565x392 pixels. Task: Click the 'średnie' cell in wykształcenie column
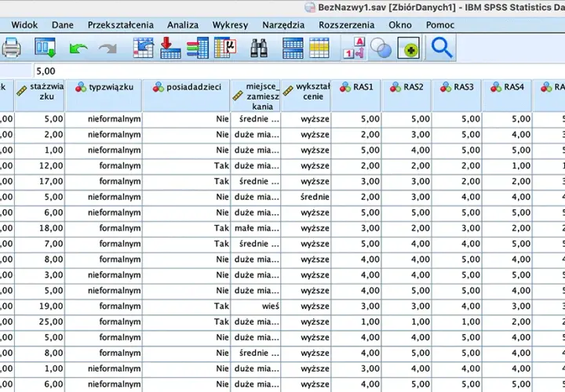click(306, 197)
